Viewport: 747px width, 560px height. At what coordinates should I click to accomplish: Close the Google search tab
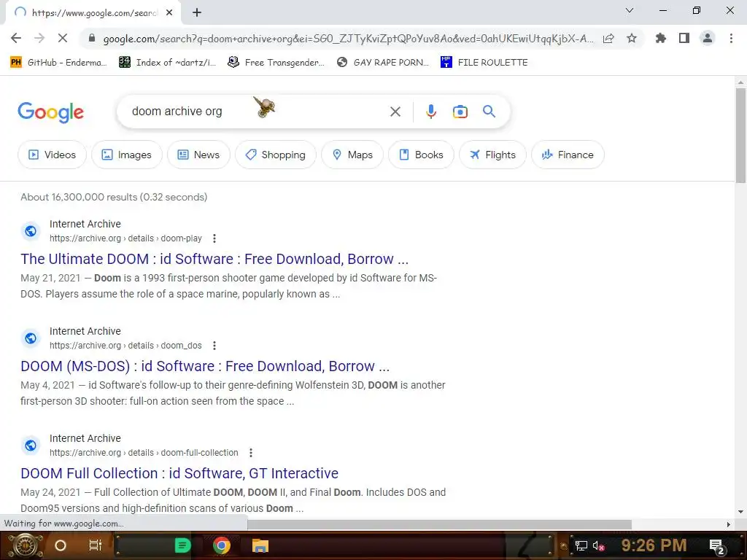coord(169,13)
